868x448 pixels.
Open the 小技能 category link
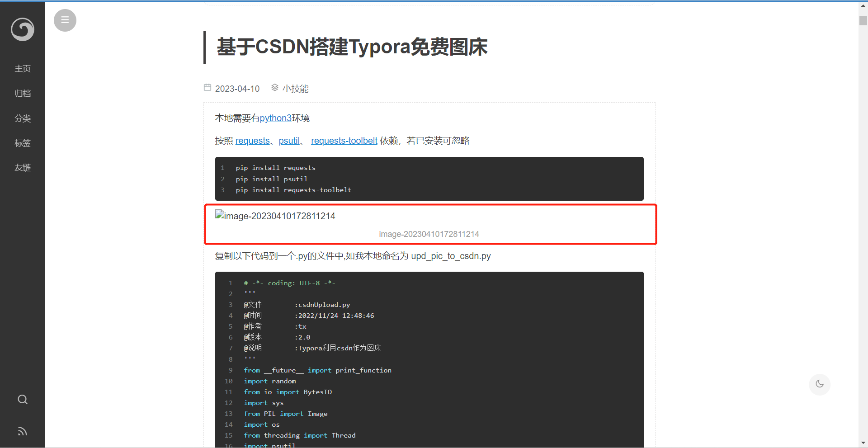296,89
